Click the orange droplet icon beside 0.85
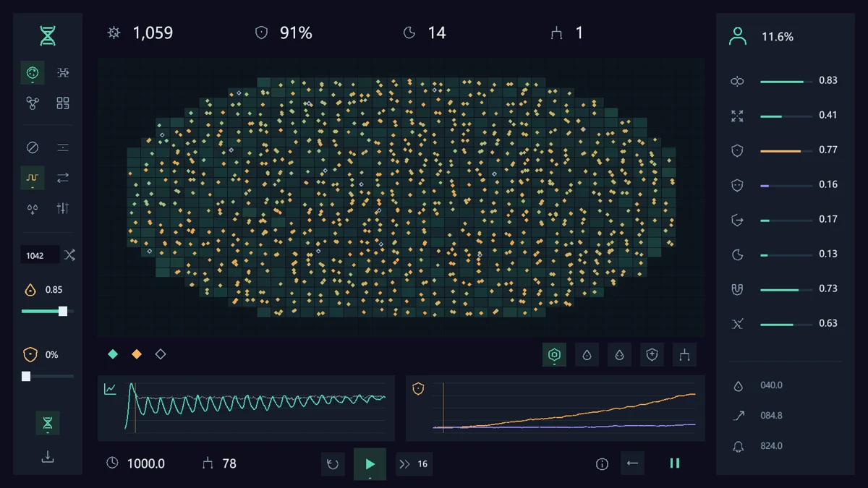 tap(30, 290)
